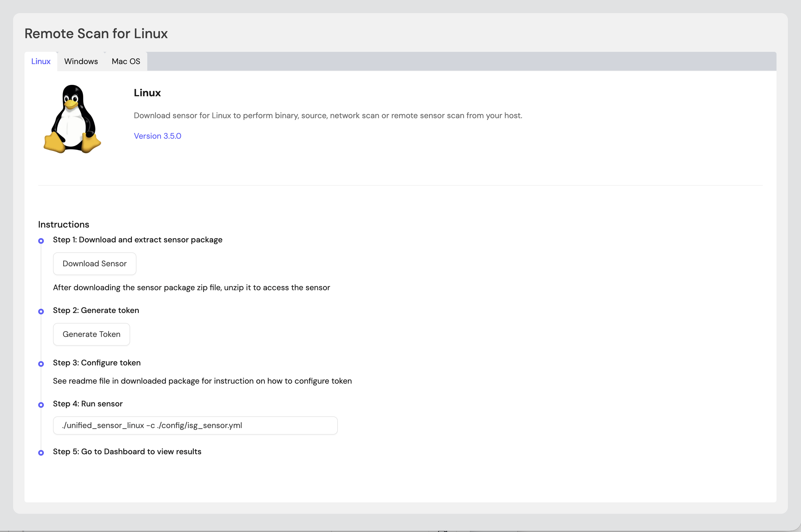
Task: Click the 'Step 1: Download and extract' label
Action: [137, 240]
